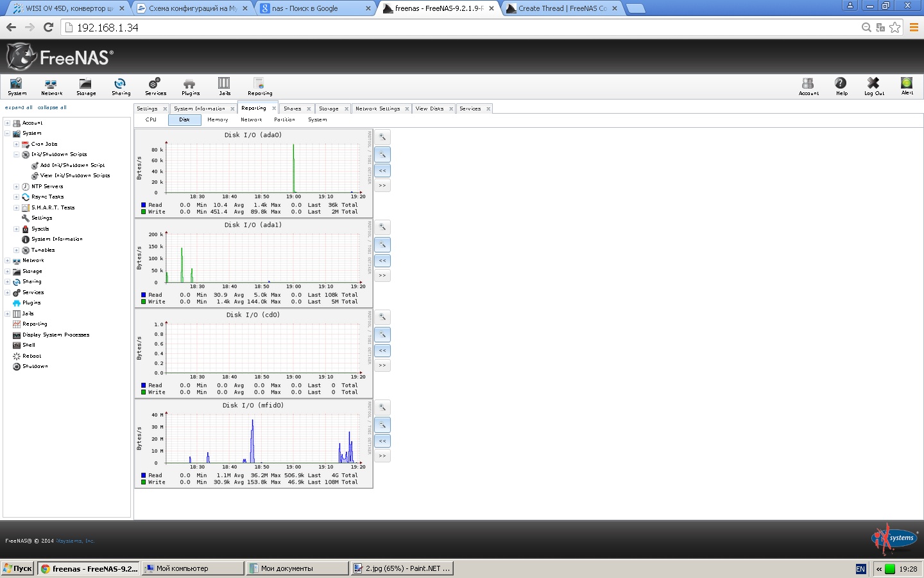
Task: Open the System toolbar icon
Action: (x=17, y=86)
